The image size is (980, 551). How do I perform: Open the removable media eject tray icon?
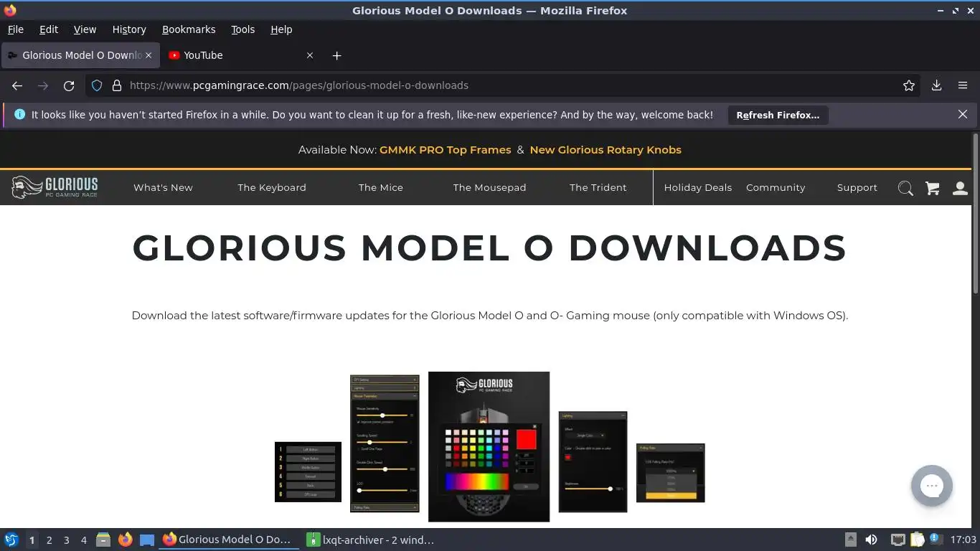coord(850,540)
